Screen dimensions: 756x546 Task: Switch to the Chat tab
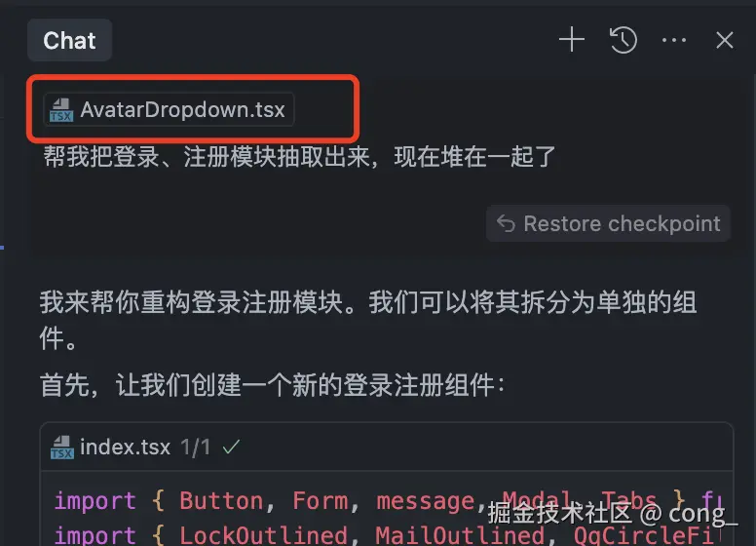(69, 40)
